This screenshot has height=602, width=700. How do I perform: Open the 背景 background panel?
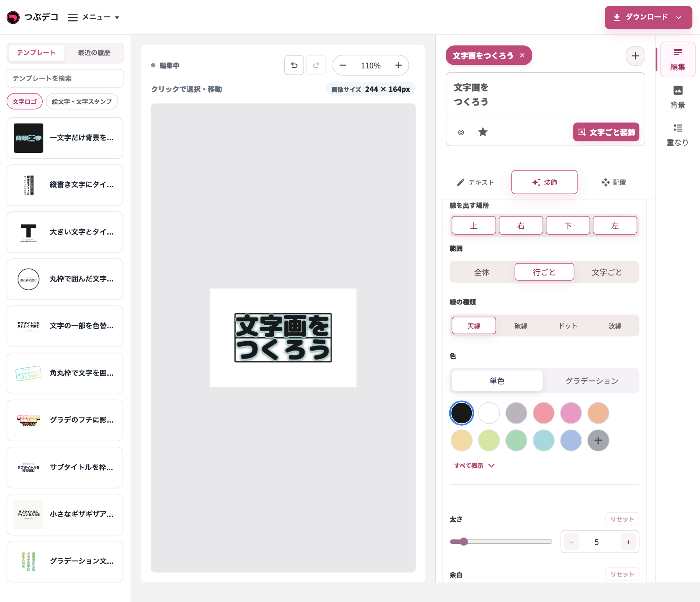pos(678,97)
